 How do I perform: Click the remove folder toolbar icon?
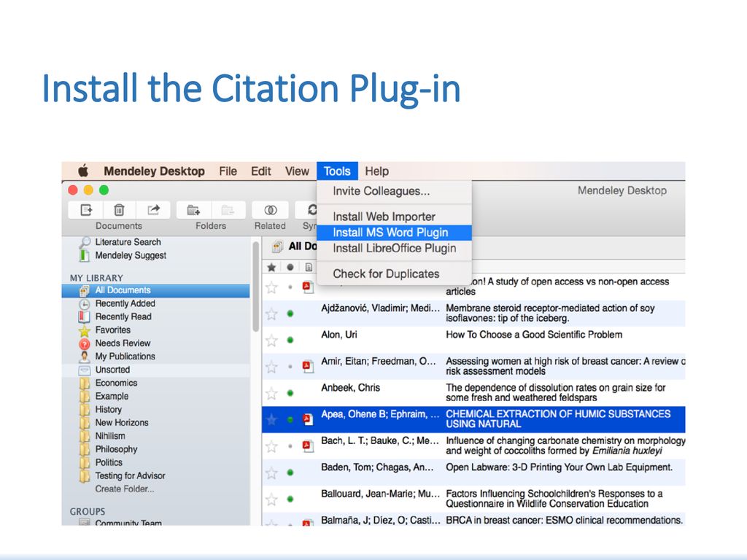point(228,209)
